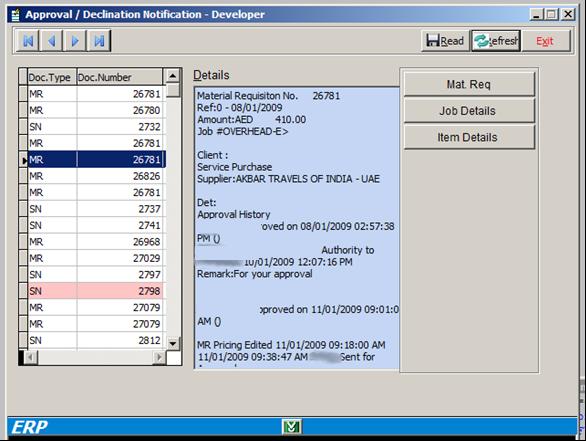This screenshot has height=441, width=586.
Task: Open Job Details
Action: coord(469,111)
